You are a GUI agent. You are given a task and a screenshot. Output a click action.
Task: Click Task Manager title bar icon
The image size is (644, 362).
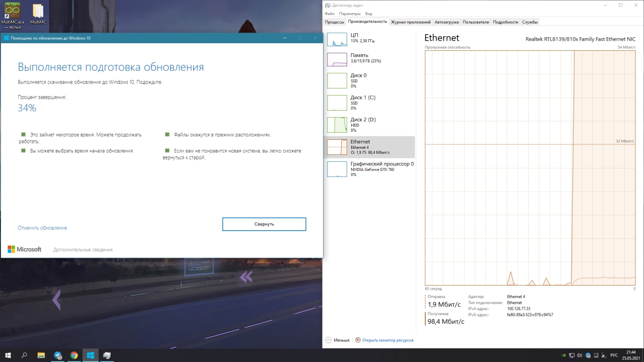[x=328, y=5]
